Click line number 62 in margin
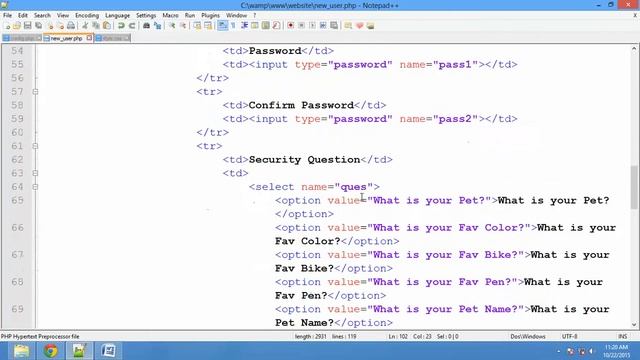Viewport: 640px width, 360px height. [17, 160]
